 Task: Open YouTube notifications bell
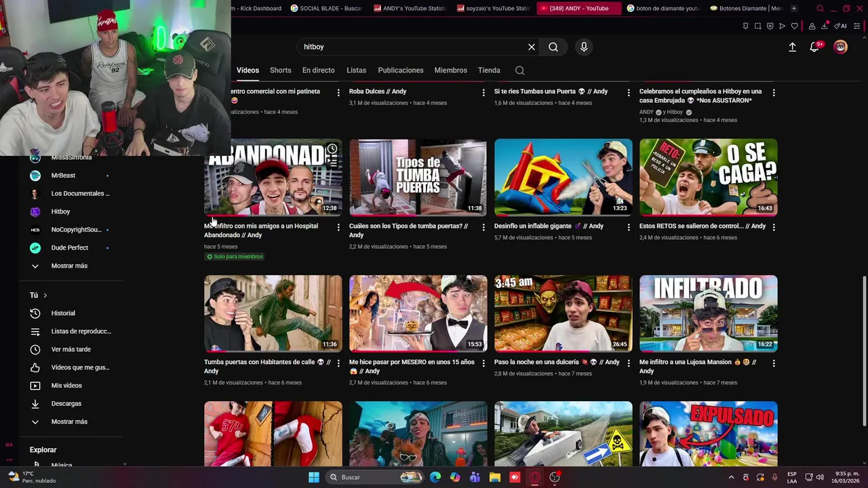click(814, 47)
